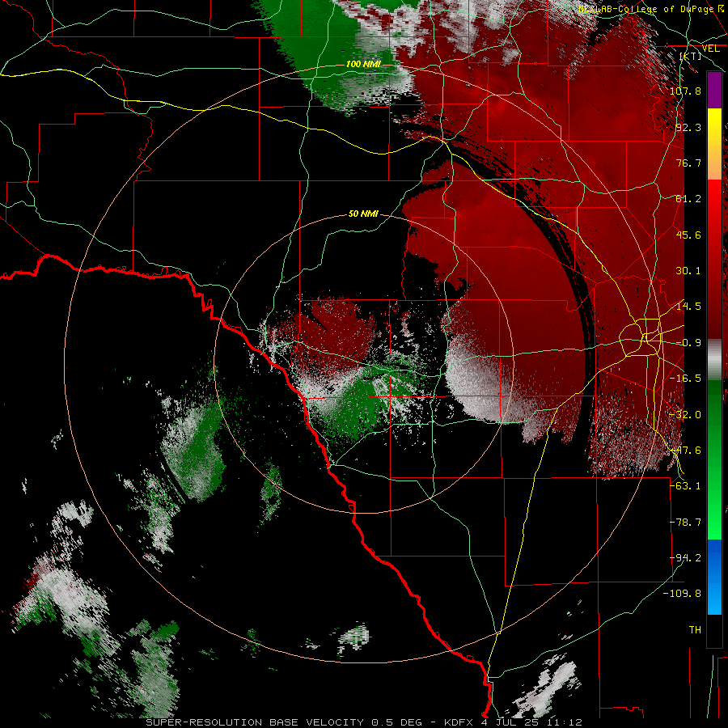Click the 45.6 scale value

[x=688, y=235]
